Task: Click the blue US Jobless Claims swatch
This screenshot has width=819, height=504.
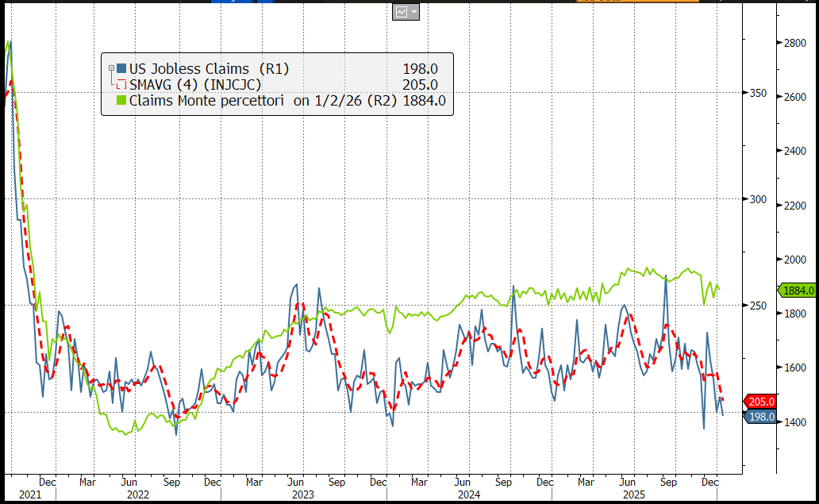Action: [x=121, y=69]
